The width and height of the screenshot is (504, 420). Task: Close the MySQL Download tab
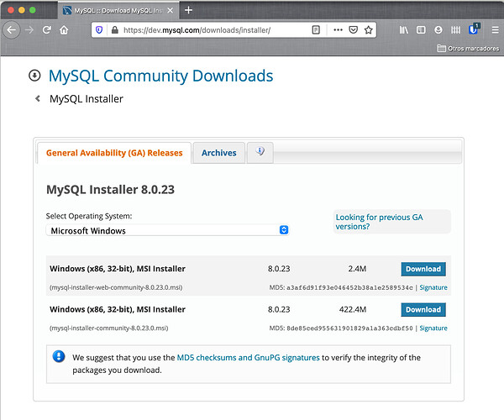(x=170, y=11)
